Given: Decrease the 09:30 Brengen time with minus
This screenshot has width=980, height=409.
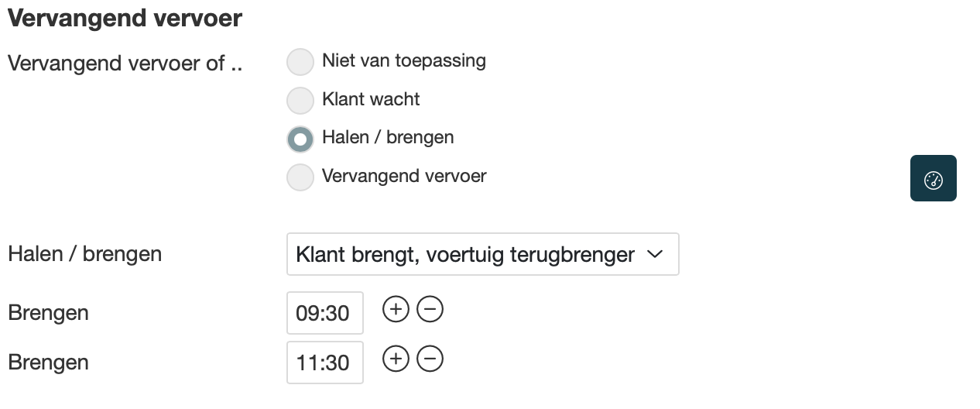Looking at the screenshot, I should (430, 310).
